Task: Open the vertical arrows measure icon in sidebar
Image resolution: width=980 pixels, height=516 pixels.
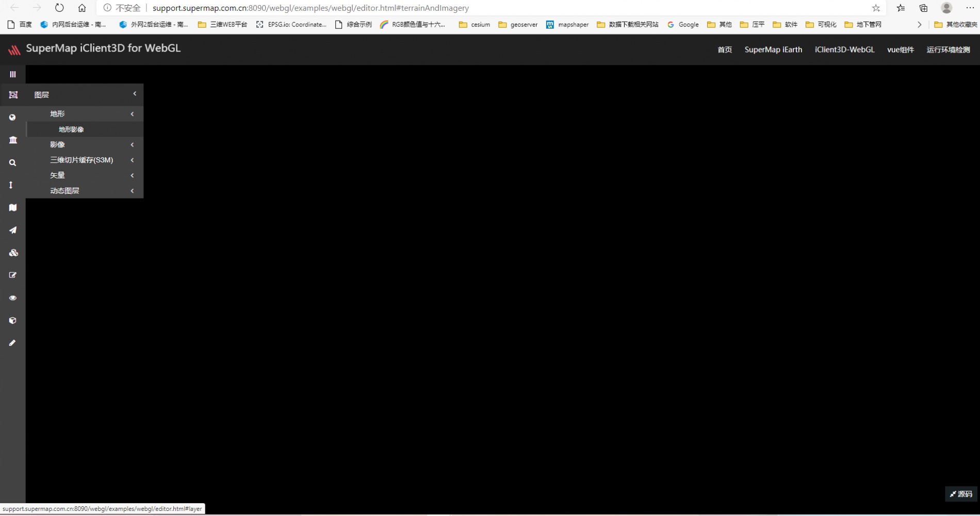Action: click(x=11, y=185)
